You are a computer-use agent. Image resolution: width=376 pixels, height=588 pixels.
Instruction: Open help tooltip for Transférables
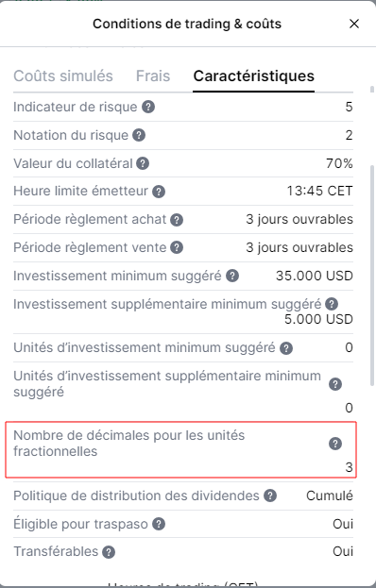(x=109, y=552)
